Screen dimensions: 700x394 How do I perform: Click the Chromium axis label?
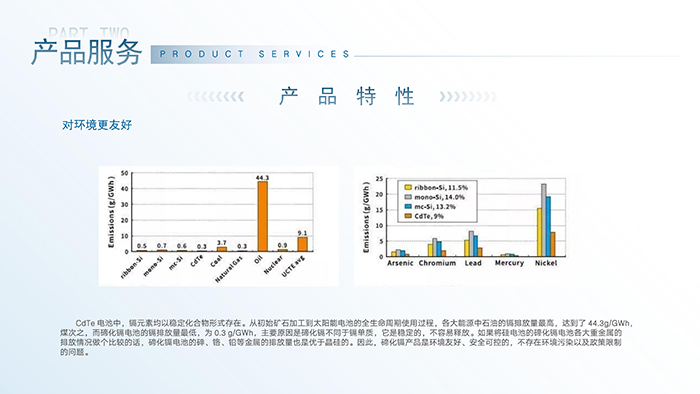click(437, 263)
